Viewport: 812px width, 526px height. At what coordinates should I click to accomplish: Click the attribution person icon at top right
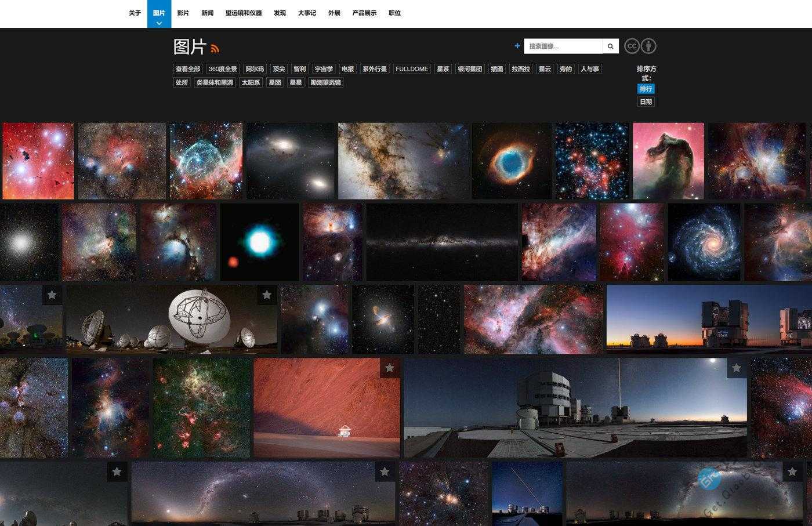648,46
